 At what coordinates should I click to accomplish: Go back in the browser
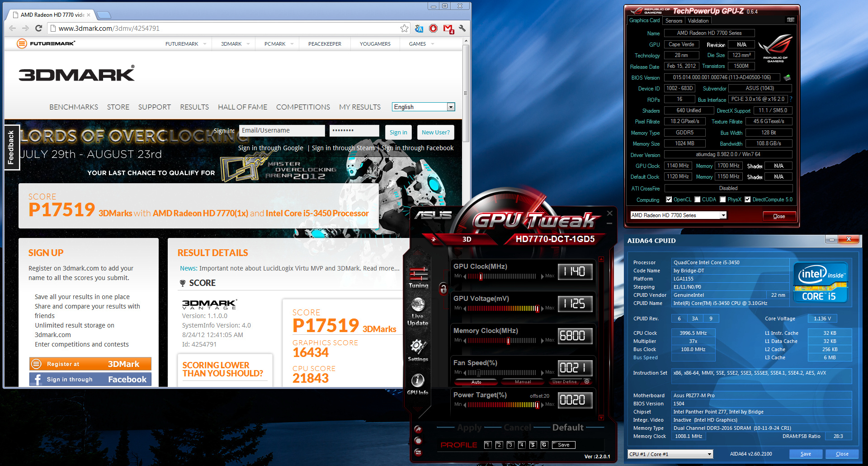(12, 28)
